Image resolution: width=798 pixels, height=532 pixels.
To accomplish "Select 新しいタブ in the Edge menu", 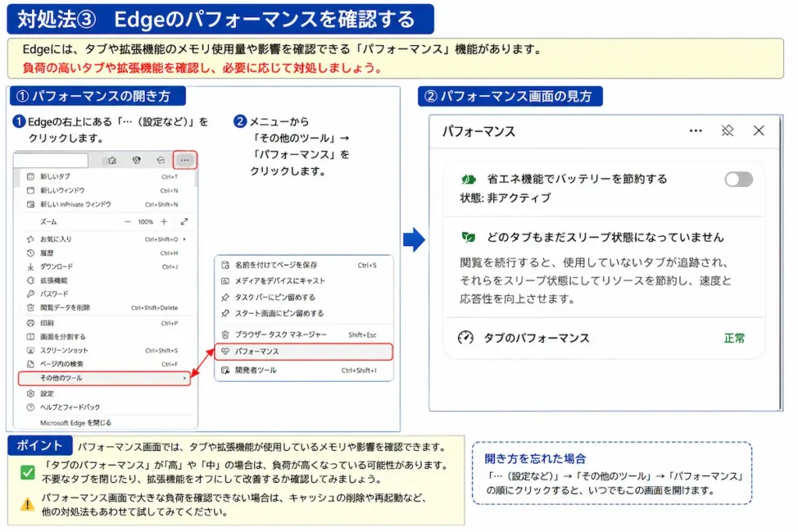I will click(x=107, y=177).
